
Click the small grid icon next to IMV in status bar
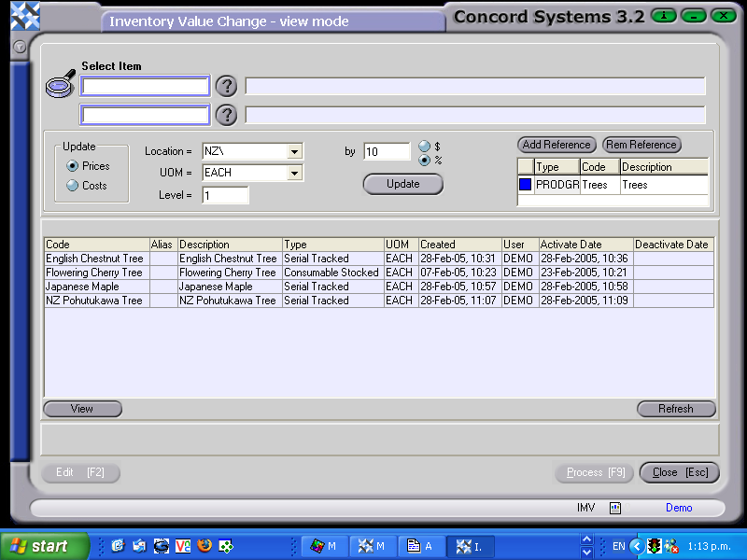pyautogui.click(x=614, y=508)
